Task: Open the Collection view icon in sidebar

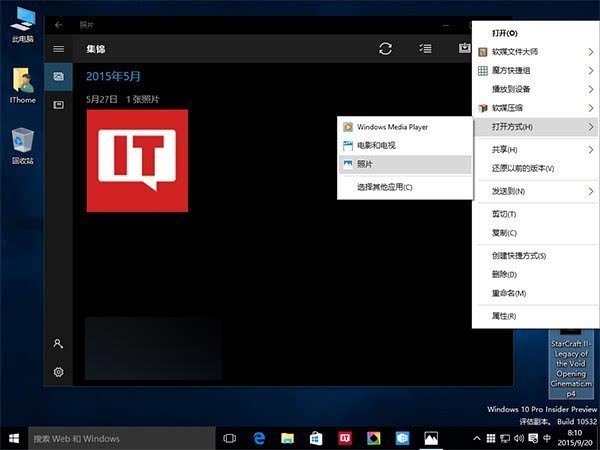Action: tap(59, 76)
